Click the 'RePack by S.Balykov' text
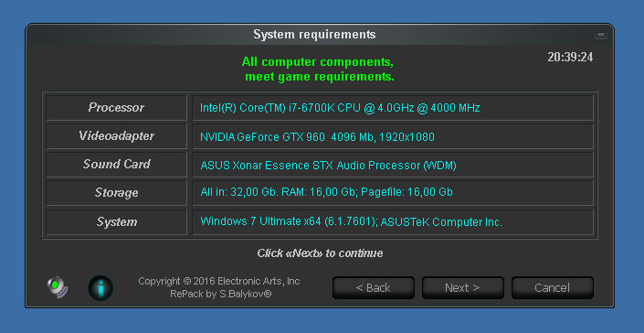 (221, 294)
